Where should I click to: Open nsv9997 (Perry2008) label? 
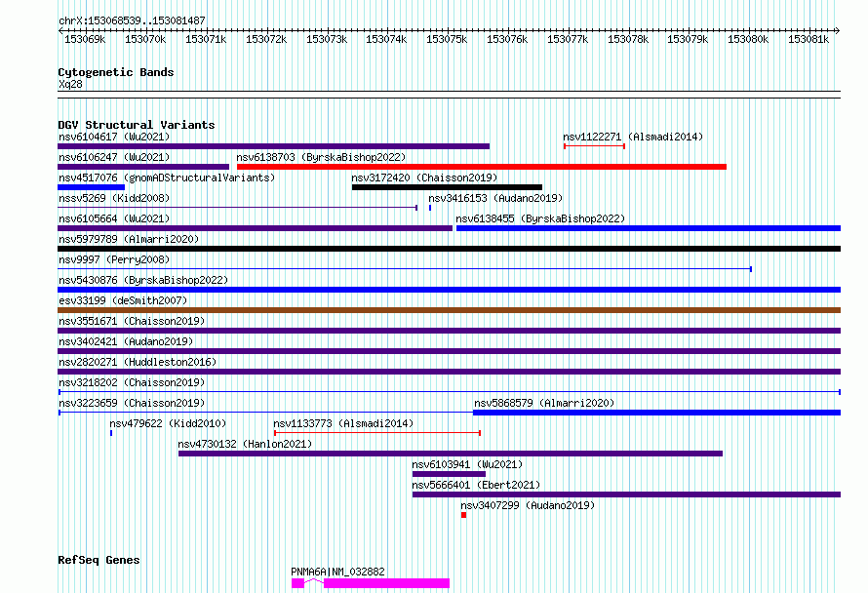click(114, 259)
